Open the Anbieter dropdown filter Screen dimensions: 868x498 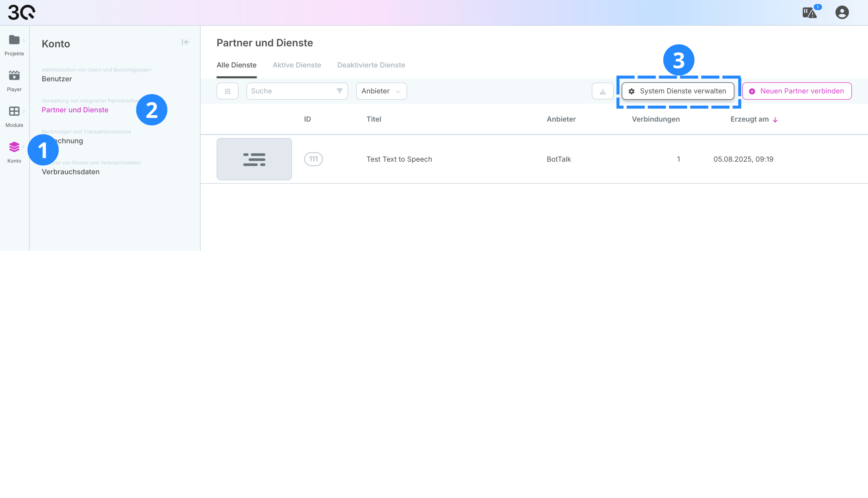click(x=381, y=91)
